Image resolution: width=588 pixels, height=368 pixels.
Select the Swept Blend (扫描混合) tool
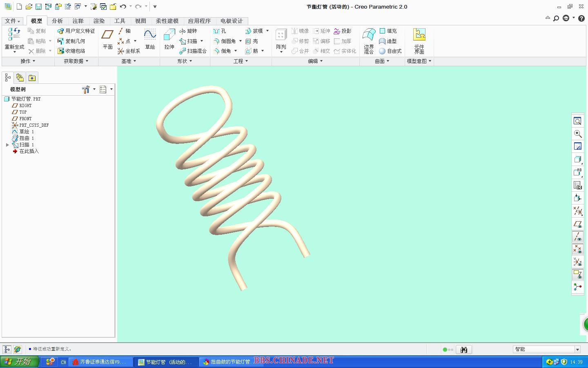[193, 51]
